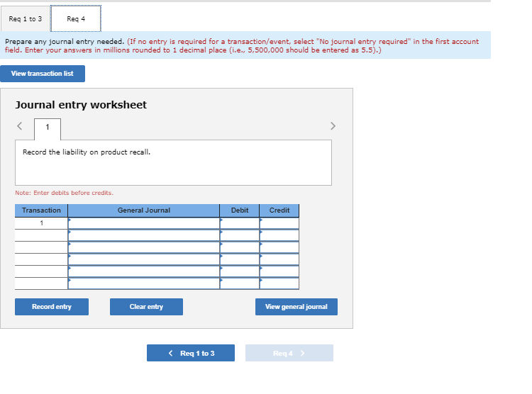The width and height of the screenshot is (532, 394).
Task: Click the General Journal column header
Action: (144, 210)
